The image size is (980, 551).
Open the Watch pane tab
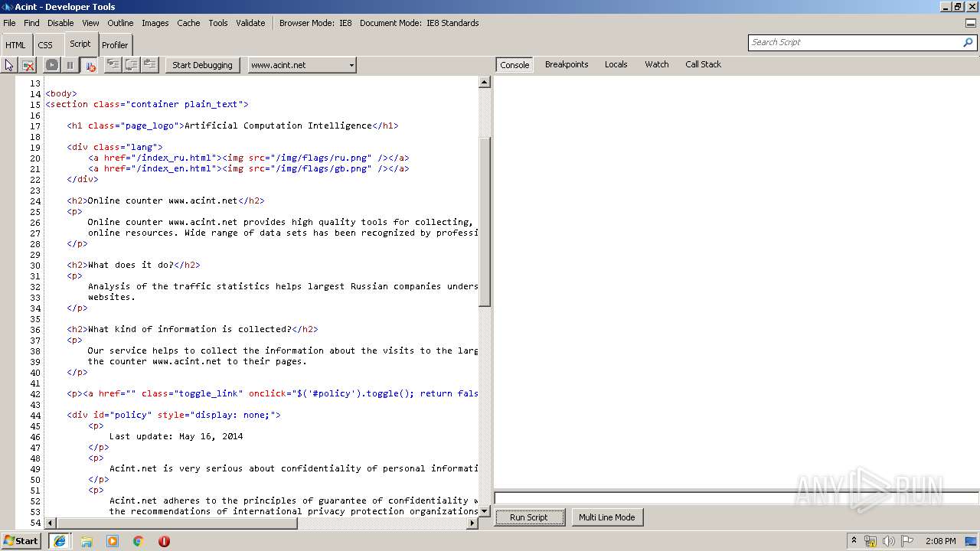pos(656,64)
